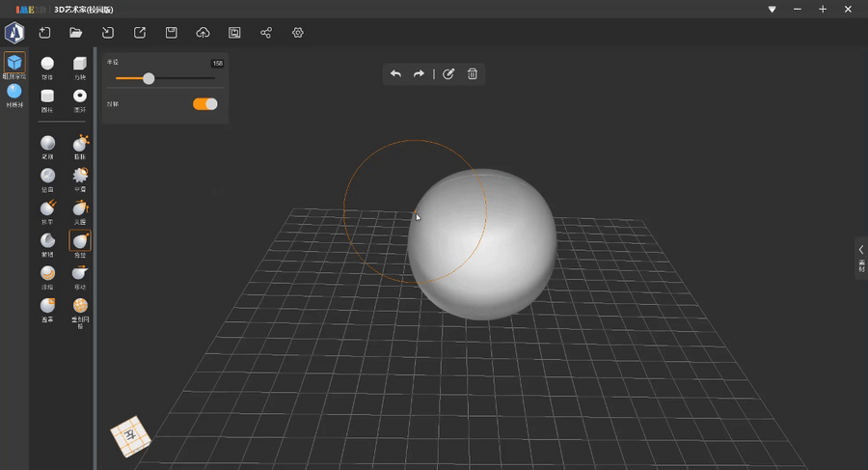Click the share icon

[266, 33]
